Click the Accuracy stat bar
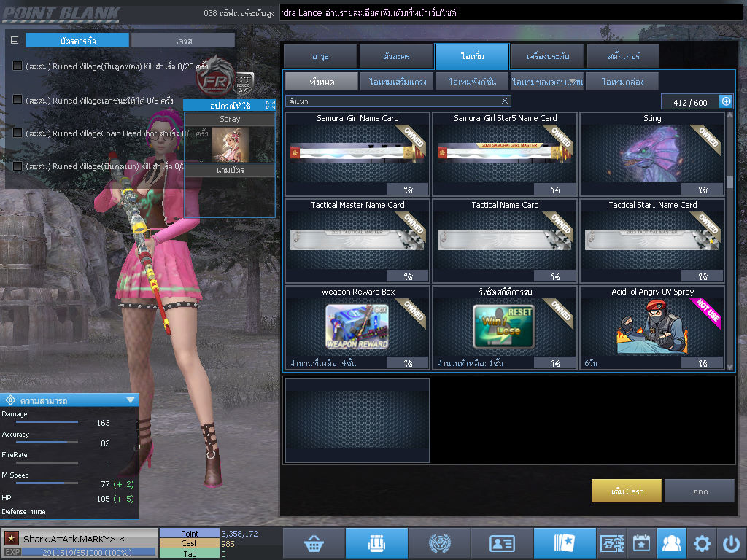Image resolution: width=747 pixels, height=560 pixels. point(47,443)
